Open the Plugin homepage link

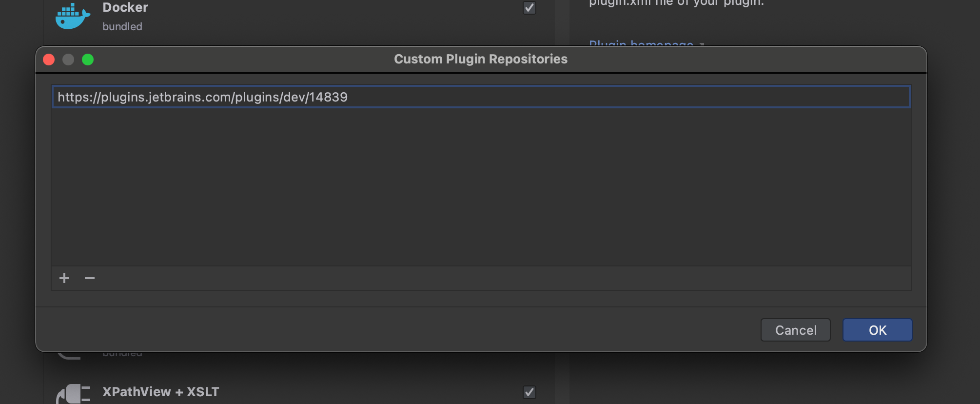641,43
